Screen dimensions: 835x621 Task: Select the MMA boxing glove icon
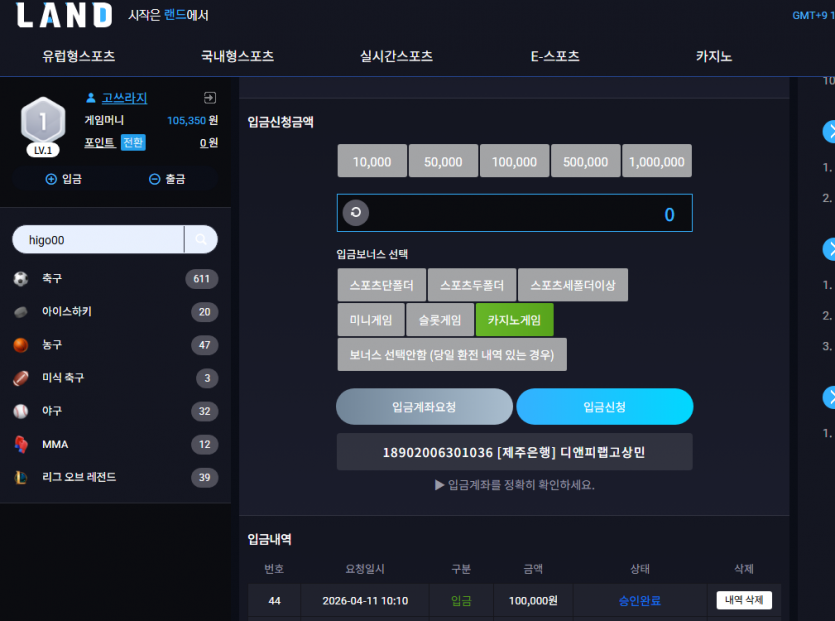pyautogui.click(x=21, y=444)
